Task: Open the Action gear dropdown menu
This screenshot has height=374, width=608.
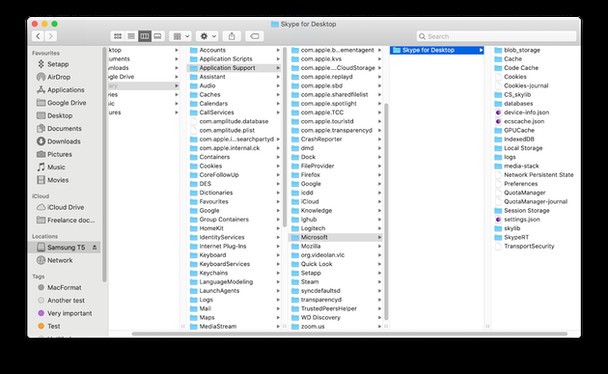Action: (207, 36)
